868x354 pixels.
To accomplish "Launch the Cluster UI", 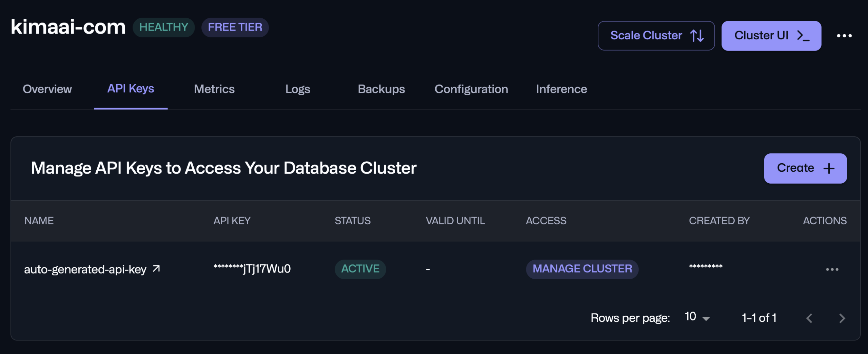I will [x=771, y=36].
